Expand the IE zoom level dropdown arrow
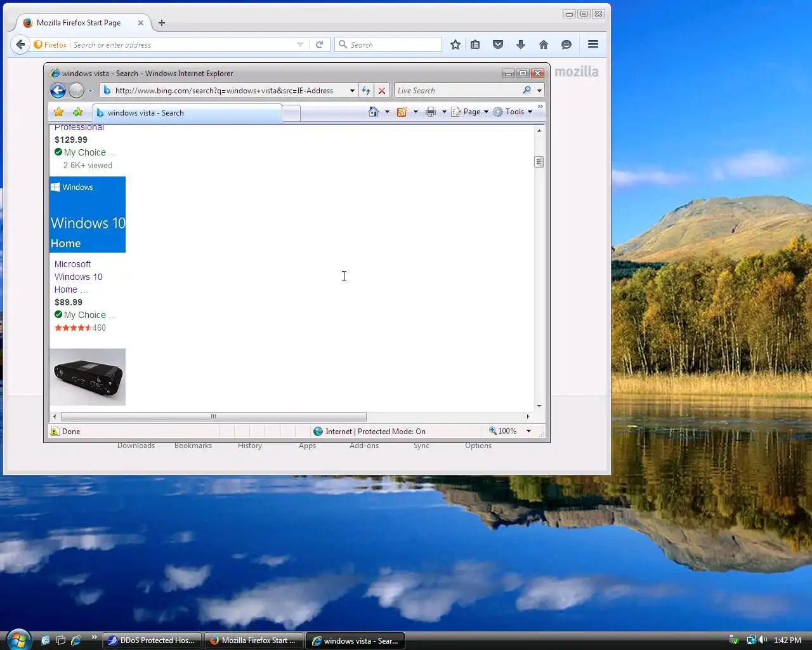This screenshot has width=812, height=650. [528, 431]
